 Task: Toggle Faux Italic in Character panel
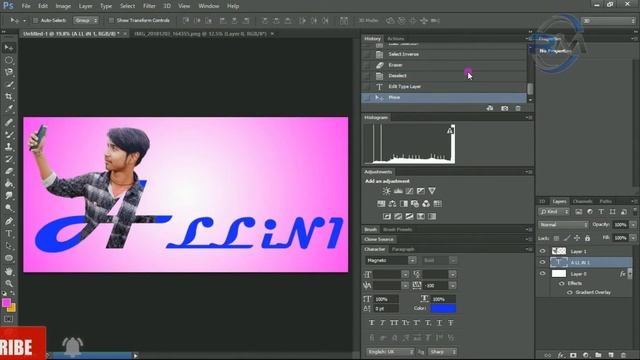pos(382,323)
